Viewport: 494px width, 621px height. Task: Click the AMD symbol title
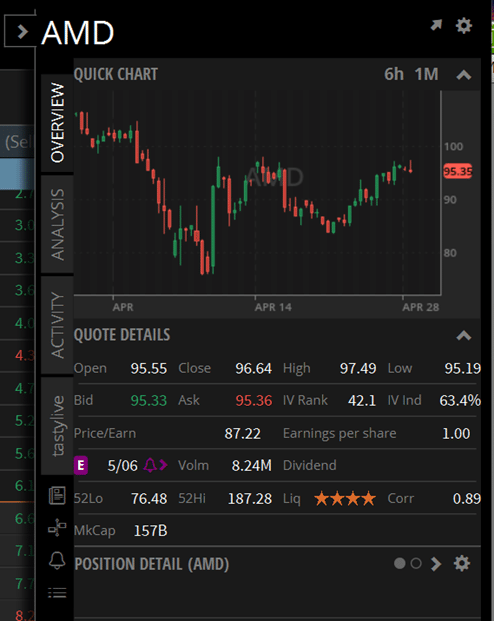tap(78, 33)
